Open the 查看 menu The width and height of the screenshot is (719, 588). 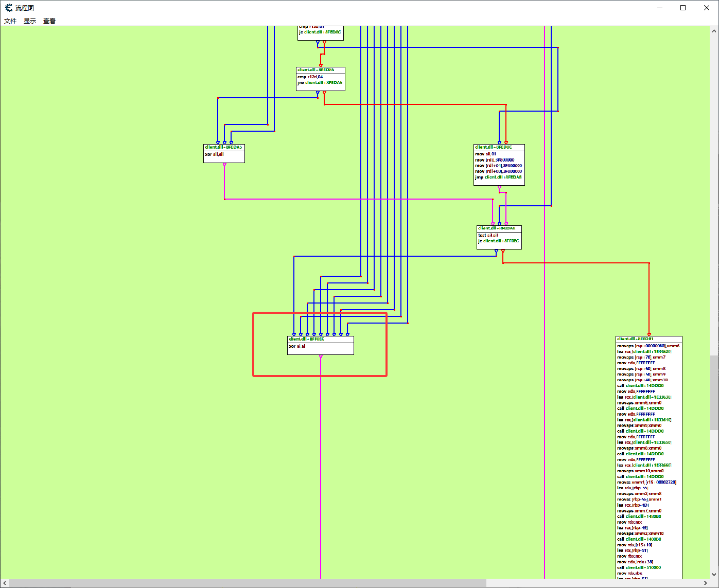pos(49,21)
